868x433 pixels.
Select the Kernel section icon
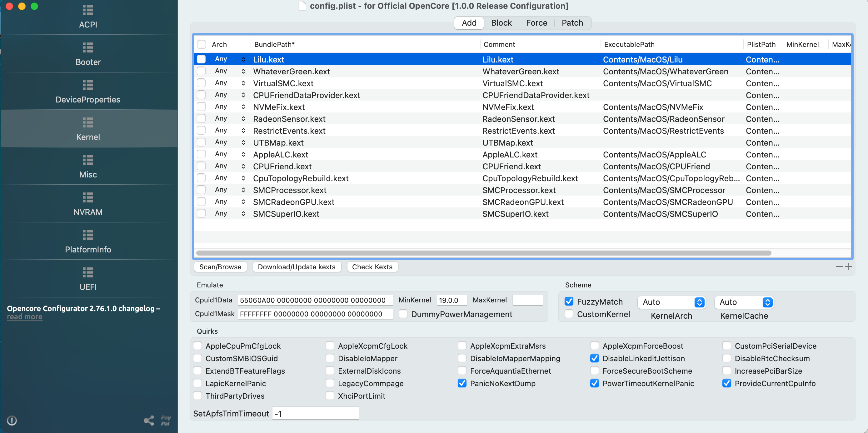(88, 123)
